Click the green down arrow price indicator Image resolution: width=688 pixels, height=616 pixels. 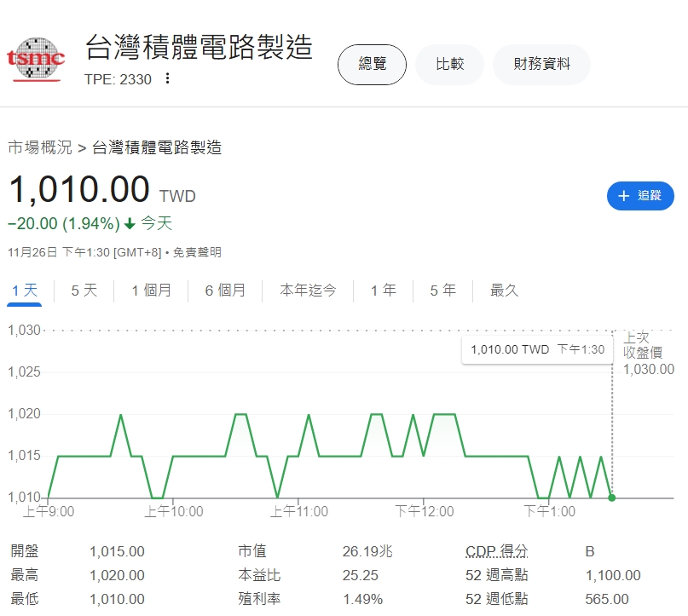pyautogui.click(x=130, y=224)
